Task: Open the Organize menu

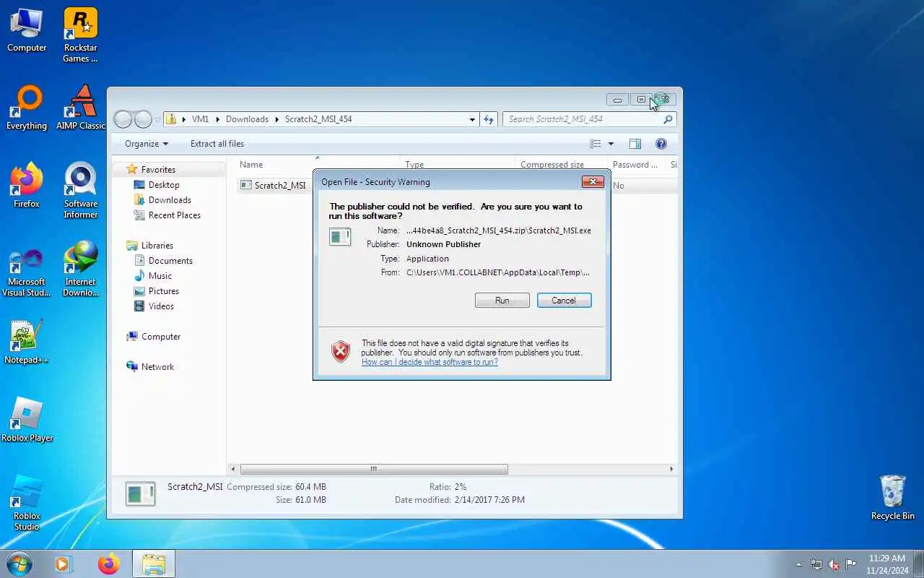Action: pos(146,144)
